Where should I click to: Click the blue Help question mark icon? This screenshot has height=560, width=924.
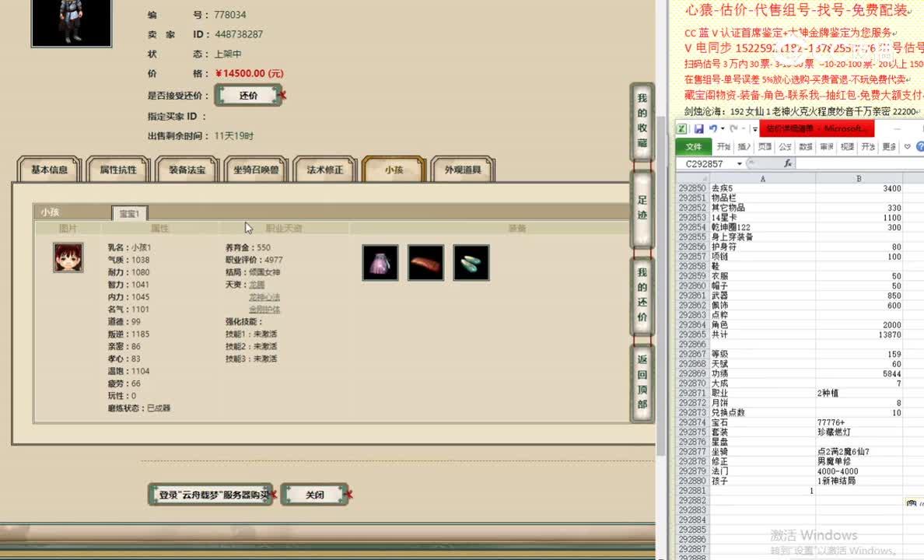pos(920,146)
